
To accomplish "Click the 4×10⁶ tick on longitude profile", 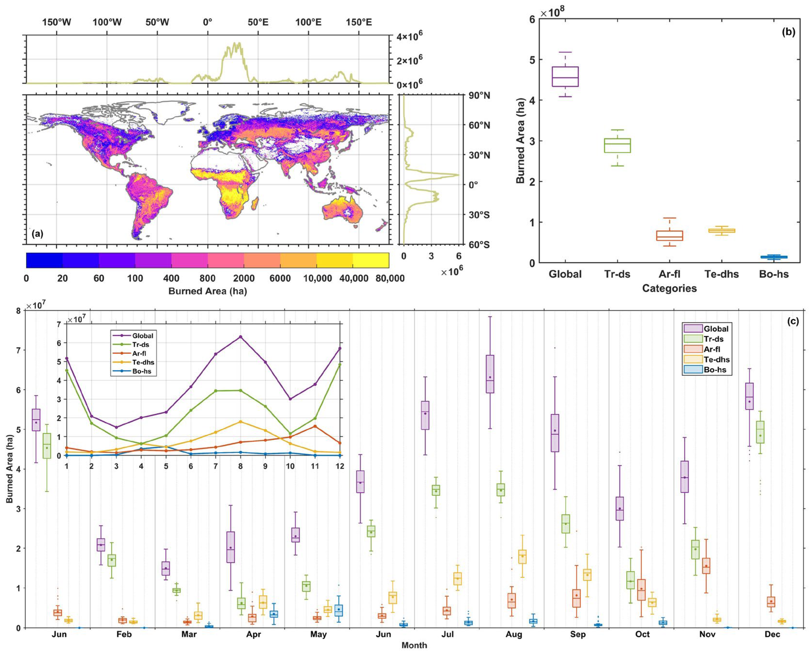I will click(409, 36).
